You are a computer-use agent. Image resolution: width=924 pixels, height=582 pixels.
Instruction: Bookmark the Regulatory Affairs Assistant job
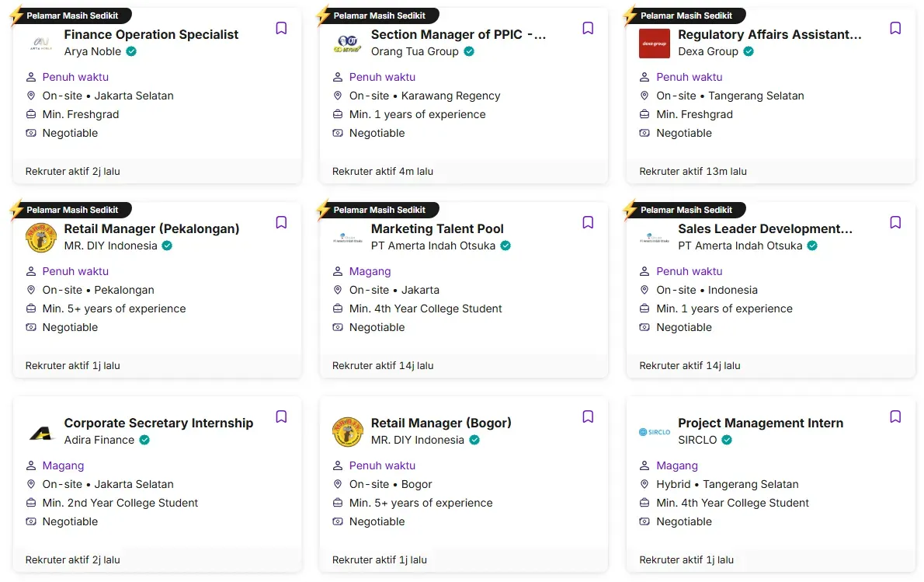pos(895,29)
